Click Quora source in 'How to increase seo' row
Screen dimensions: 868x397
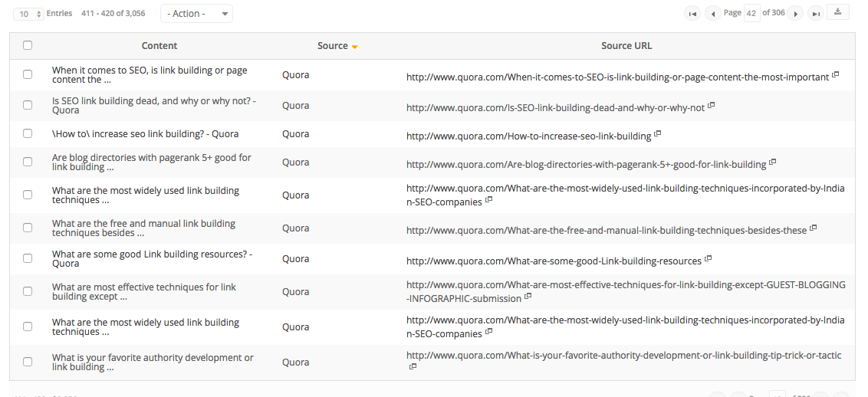[x=296, y=134]
